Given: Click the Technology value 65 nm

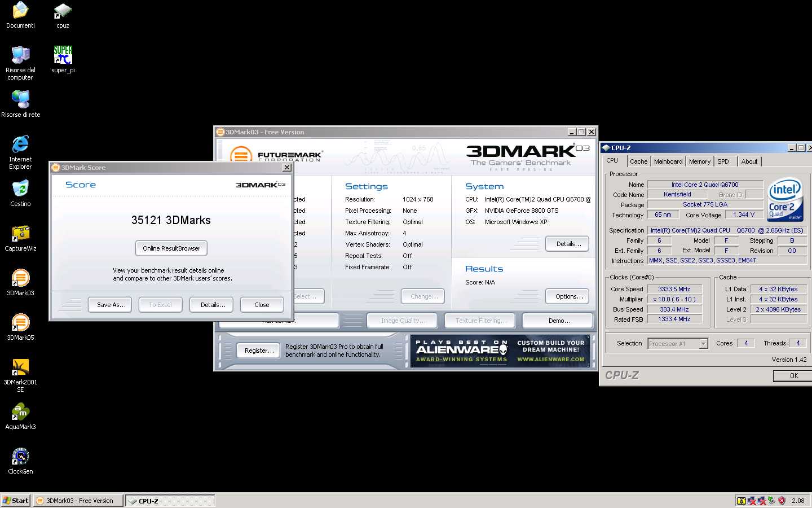Looking at the screenshot, I should tap(663, 214).
